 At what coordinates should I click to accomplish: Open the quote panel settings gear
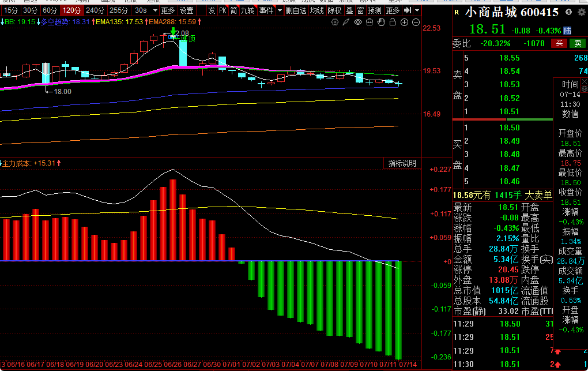click(x=581, y=12)
